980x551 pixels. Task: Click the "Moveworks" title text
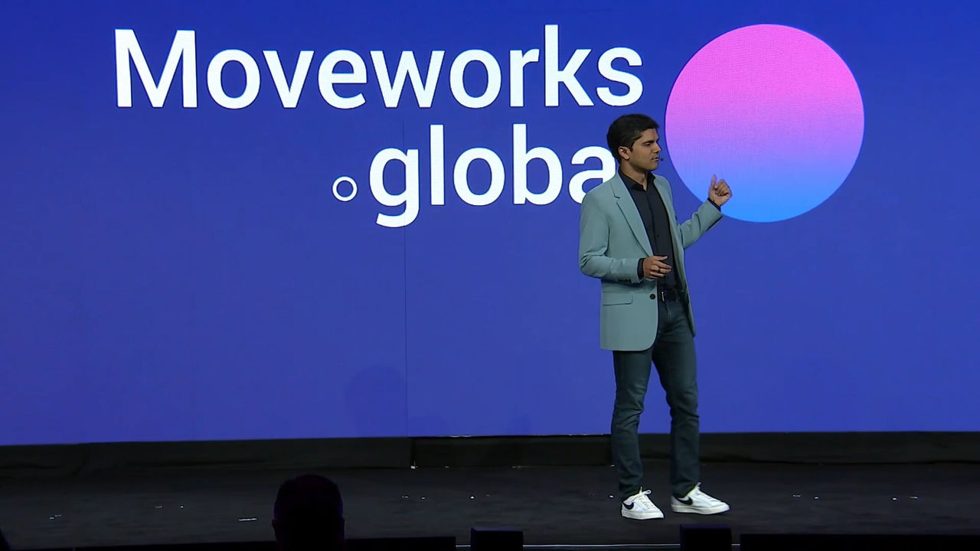click(x=377, y=70)
